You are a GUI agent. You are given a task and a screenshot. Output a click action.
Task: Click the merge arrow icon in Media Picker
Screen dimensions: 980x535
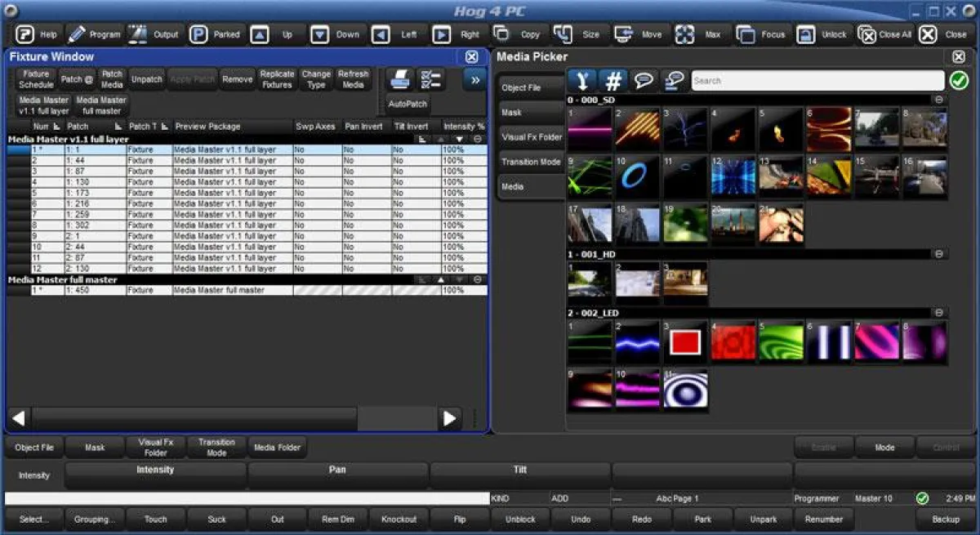click(x=582, y=80)
